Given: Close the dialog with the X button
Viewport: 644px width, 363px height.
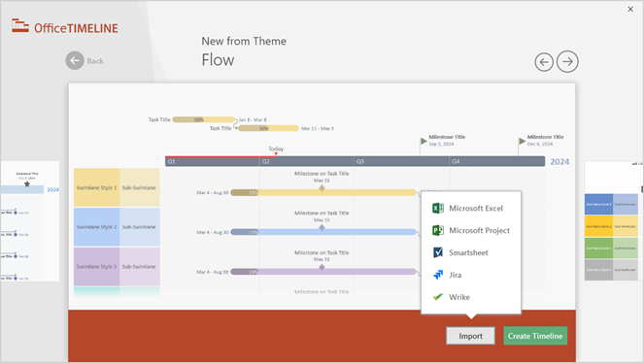Looking at the screenshot, I should coord(630,9).
